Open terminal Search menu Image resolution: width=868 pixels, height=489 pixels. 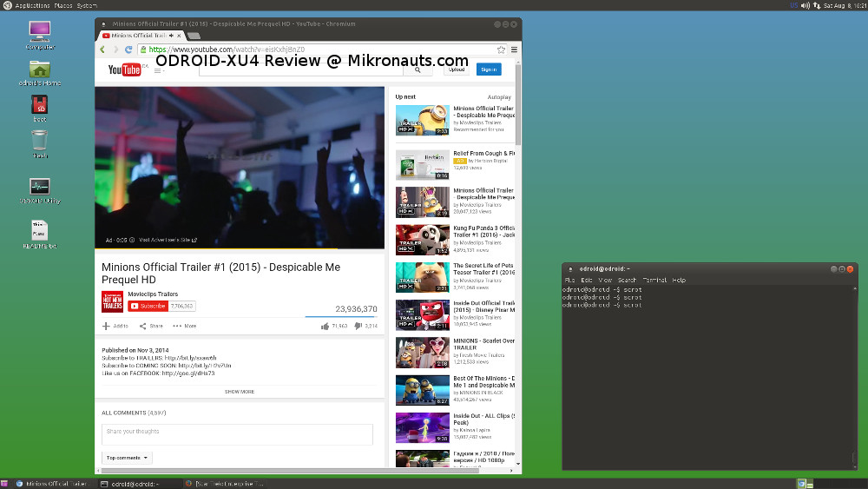click(x=628, y=281)
